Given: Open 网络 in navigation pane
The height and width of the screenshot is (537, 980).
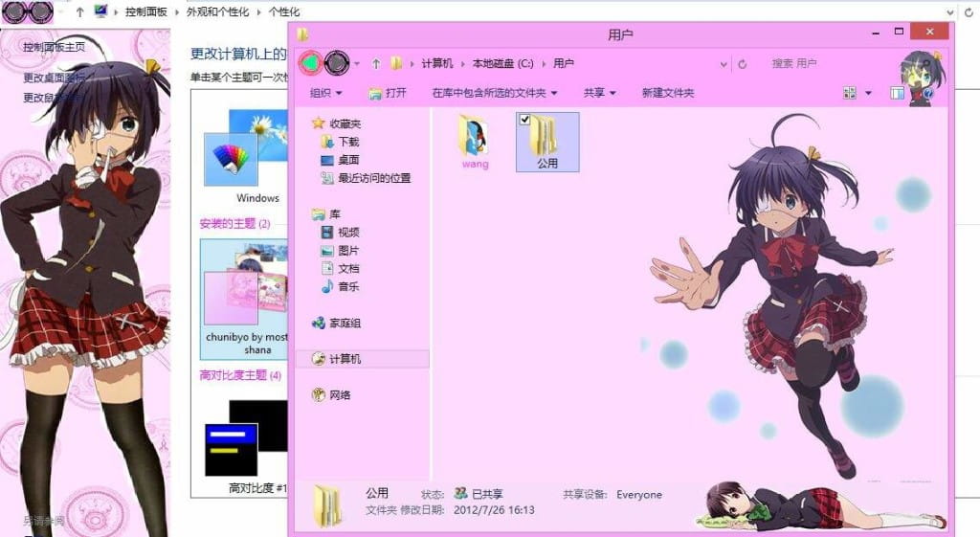Looking at the screenshot, I should click(x=330, y=395).
